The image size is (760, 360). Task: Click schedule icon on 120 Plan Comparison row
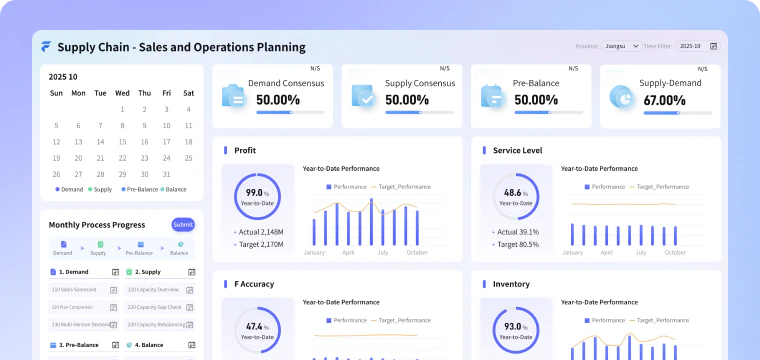tap(113, 308)
